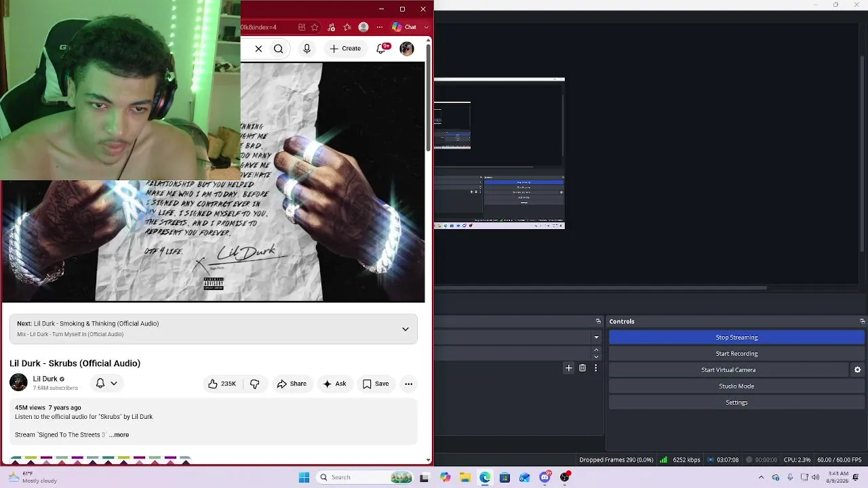The height and width of the screenshot is (488, 868).
Task: Open Copilot Chat in the browser
Action: coord(404,27)
